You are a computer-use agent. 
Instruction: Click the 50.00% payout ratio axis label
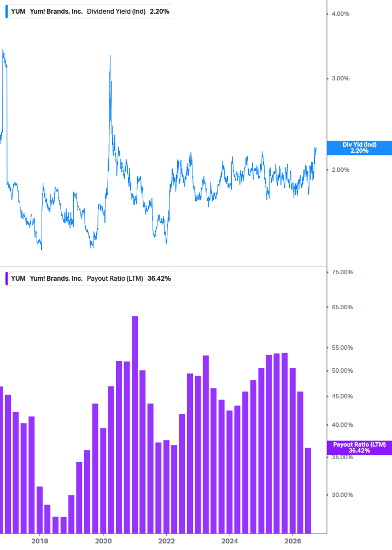(342, 370)
